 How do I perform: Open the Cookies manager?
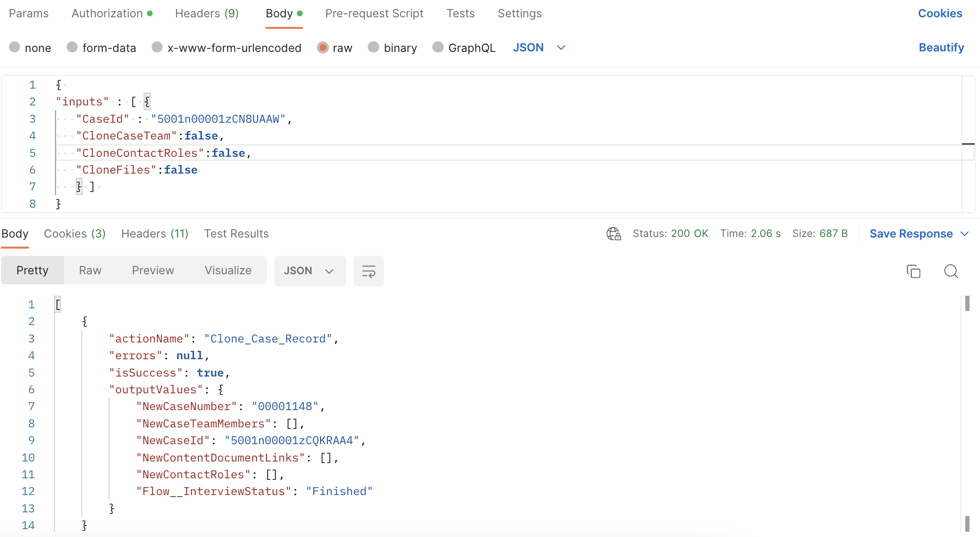tap(940, 13)
